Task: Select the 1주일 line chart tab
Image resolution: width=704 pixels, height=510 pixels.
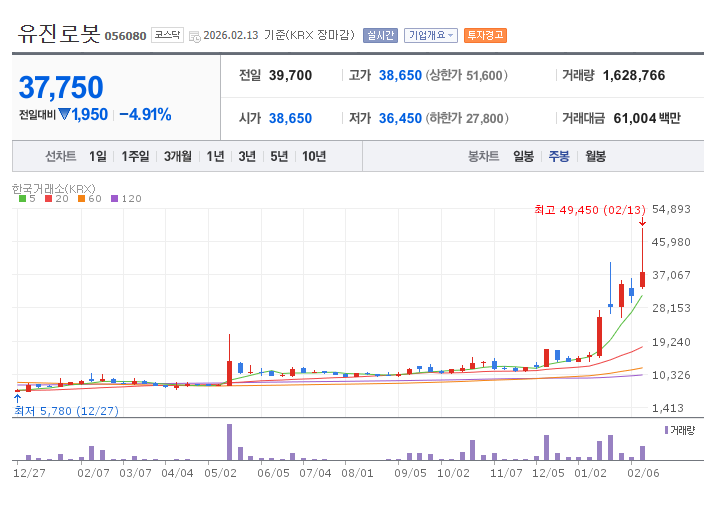Action: [x=135, y=156]
